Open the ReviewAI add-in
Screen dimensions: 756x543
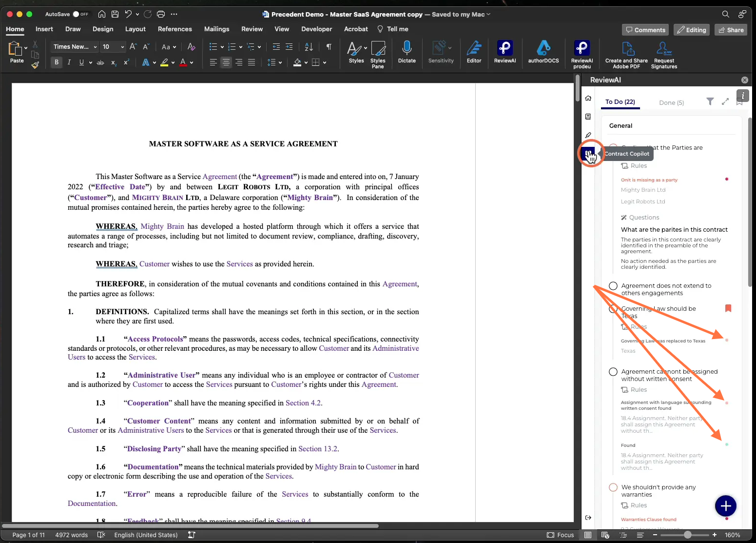coord(504,52)
